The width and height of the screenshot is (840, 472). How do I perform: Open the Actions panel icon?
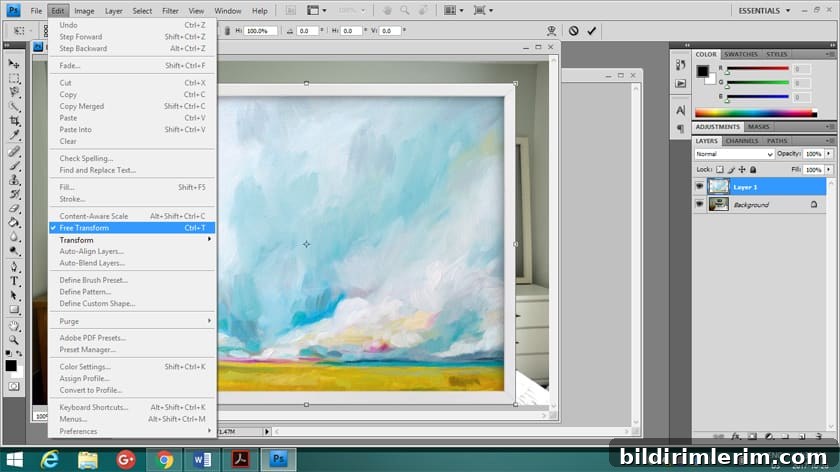pyautogui.click(x=680, y=84)
